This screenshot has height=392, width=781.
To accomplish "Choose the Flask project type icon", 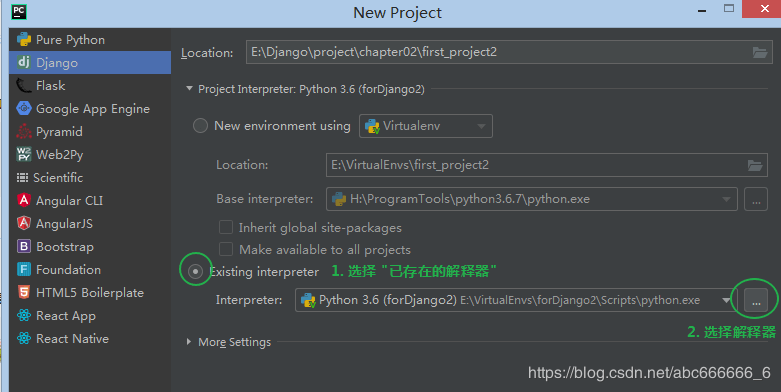I will 23,86.
